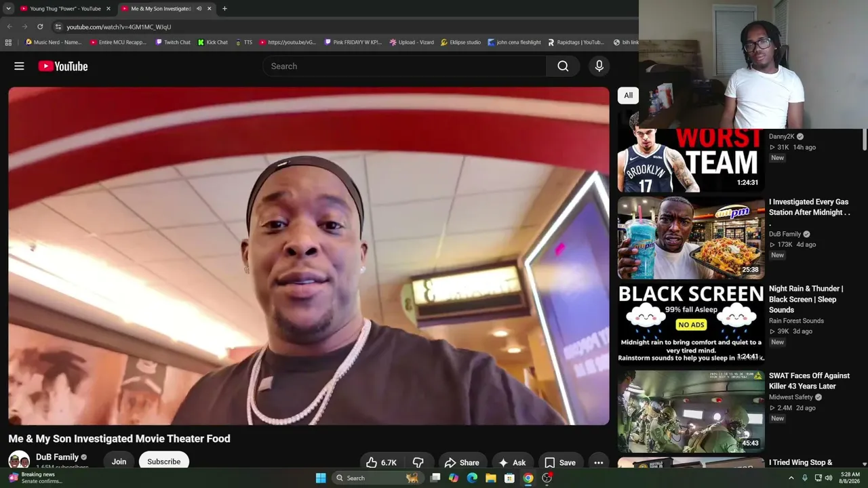Open Task View on the taskbar

435,478
